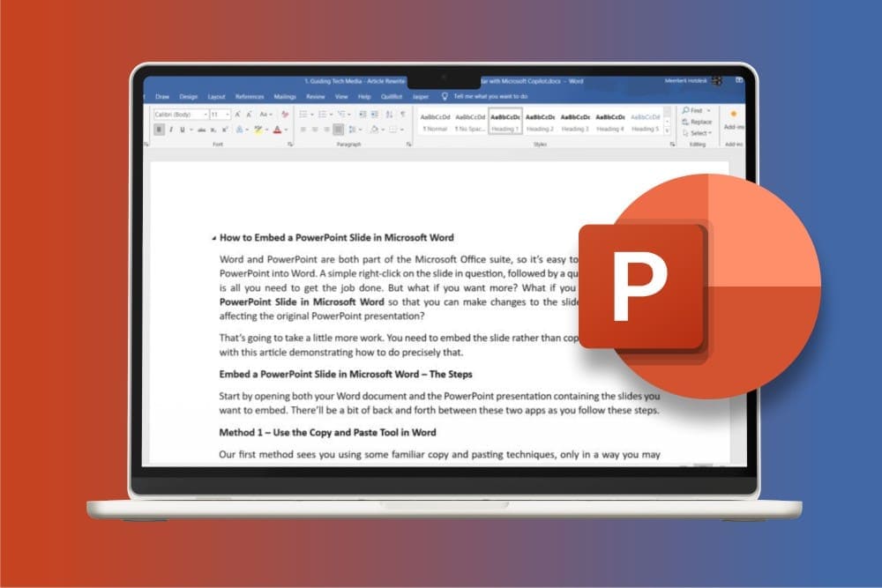
Task: Click the Tell me what you want to do box
Action: coord(490,96)
